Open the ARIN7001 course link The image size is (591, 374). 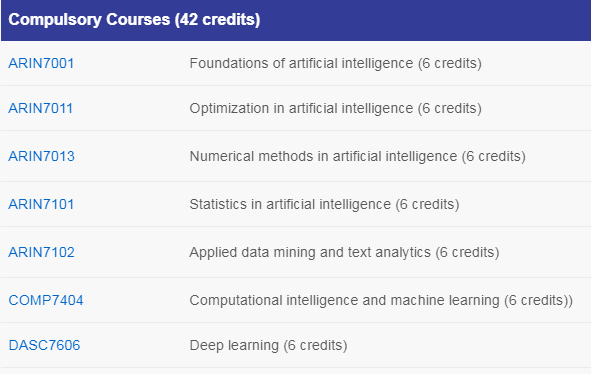(x=41, y=63)
